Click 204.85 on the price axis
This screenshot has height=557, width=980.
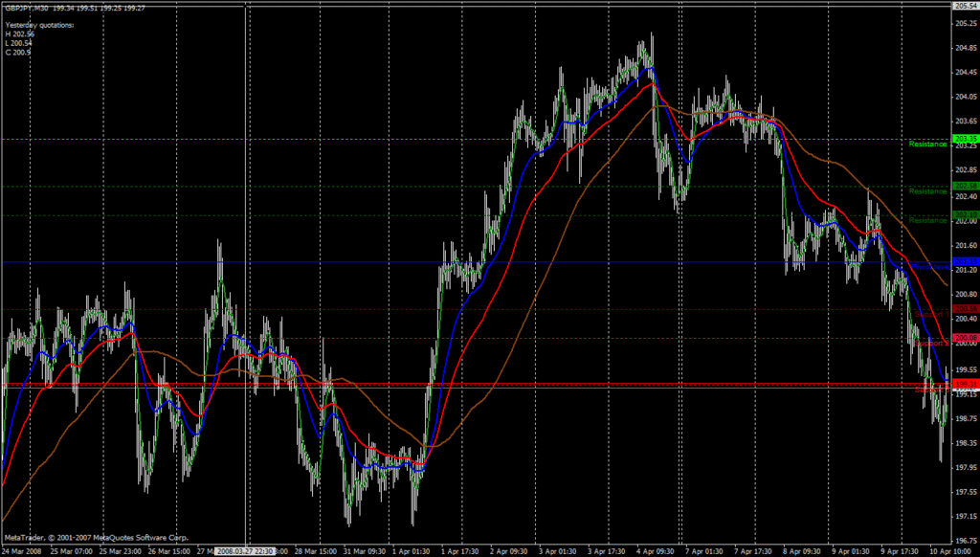967,48
